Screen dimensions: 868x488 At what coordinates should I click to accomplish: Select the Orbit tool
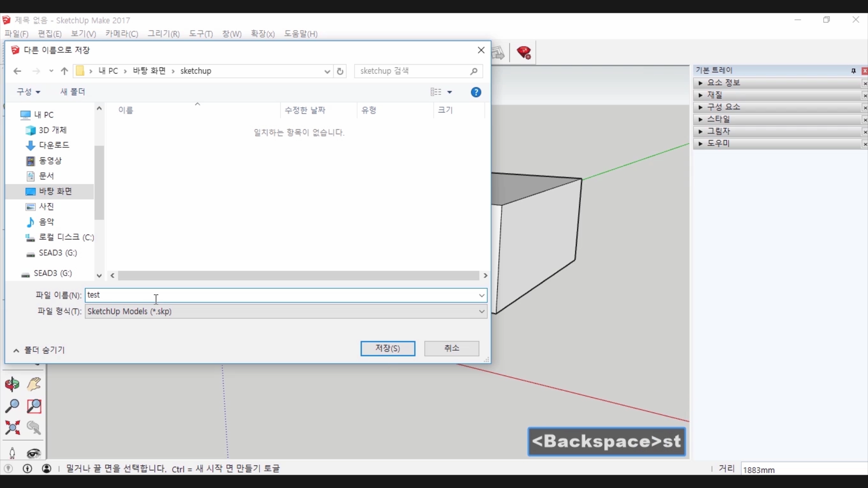pos(12,385)
